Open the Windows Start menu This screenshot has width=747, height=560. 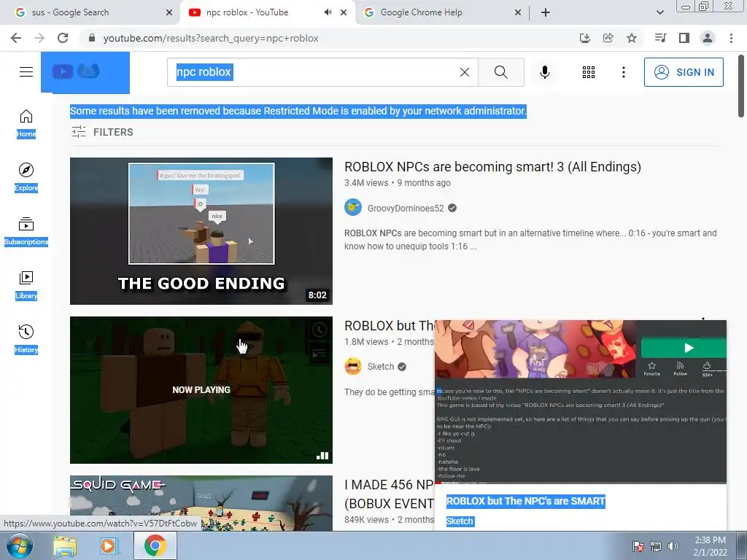(19, 545)
